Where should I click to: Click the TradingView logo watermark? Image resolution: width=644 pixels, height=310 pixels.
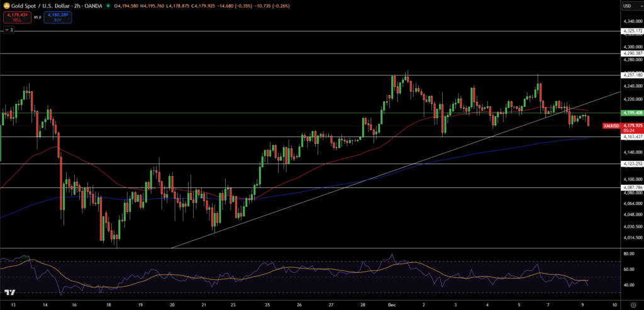tap(9, 292)
